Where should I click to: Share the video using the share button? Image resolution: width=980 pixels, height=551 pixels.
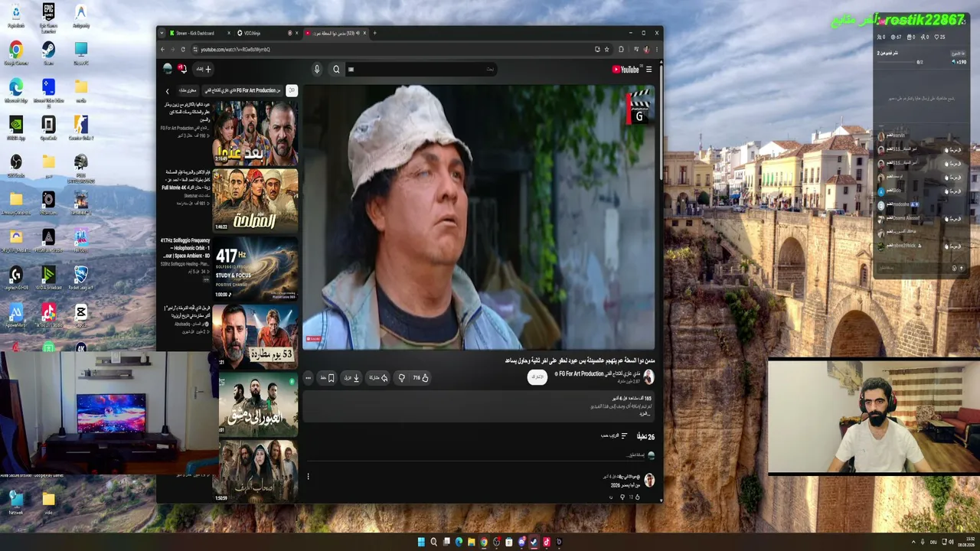[x=378, y=377]
